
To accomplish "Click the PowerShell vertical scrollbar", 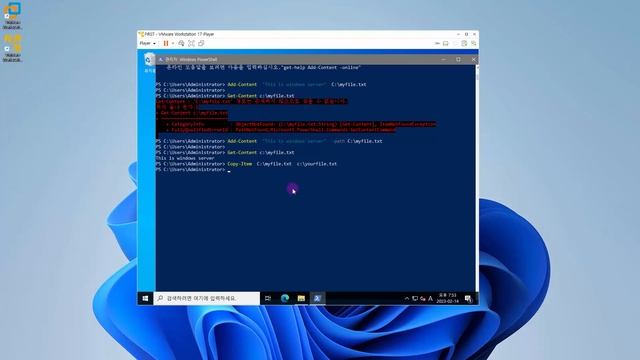I will 477,178.
